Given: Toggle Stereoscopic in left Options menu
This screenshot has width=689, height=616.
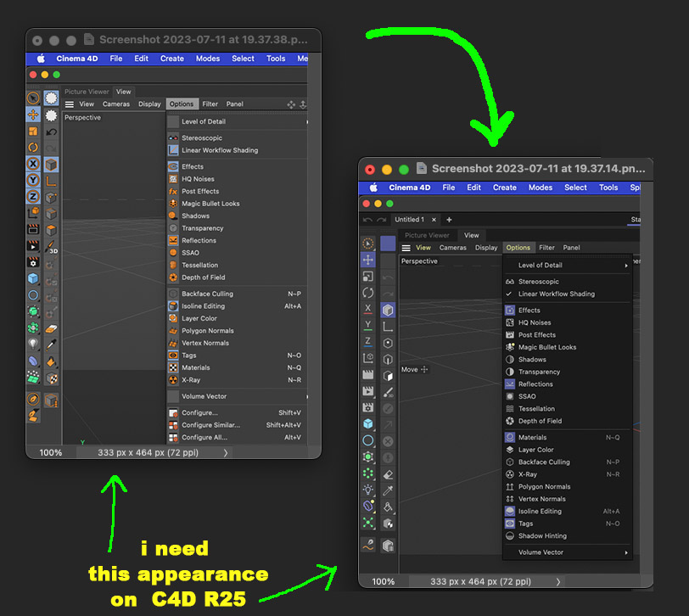Looking at the screenshot, I should [x=238, y=138].
